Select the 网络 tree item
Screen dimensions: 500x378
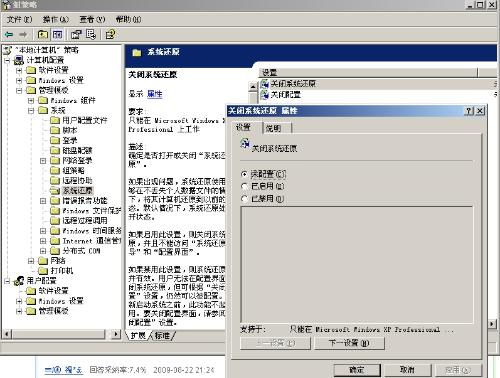pos(58,261)
